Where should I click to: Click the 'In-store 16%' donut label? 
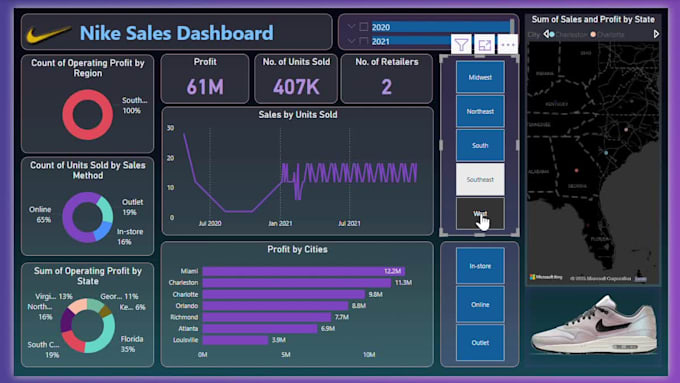pos(130,236)
